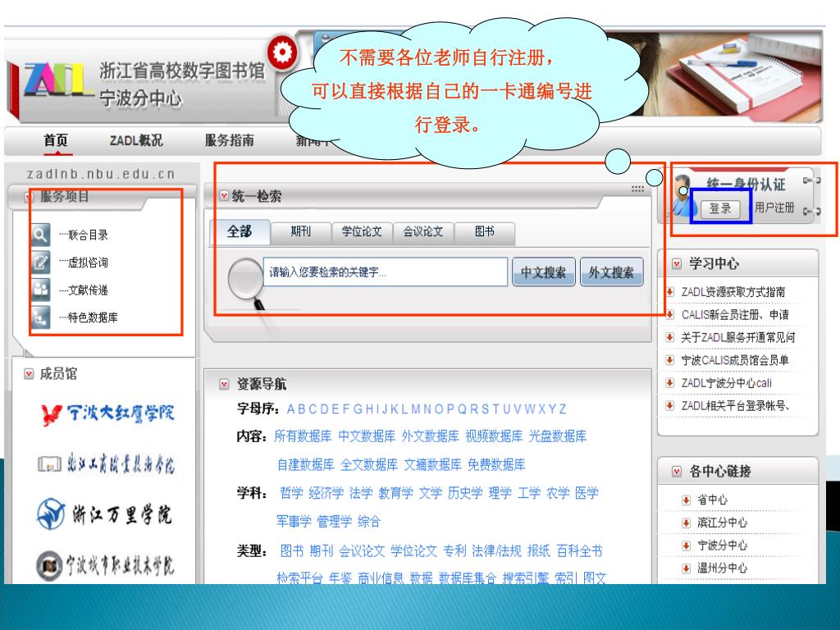
Task: Open the 服务指南 menu item
Action: pyautogui.click(x=230, y=140)
